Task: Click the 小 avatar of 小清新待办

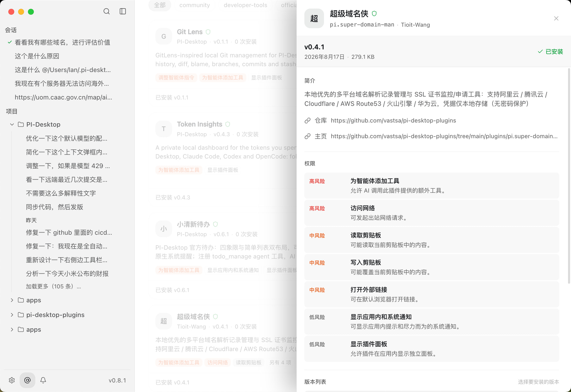Action: (x=164, y=229)
